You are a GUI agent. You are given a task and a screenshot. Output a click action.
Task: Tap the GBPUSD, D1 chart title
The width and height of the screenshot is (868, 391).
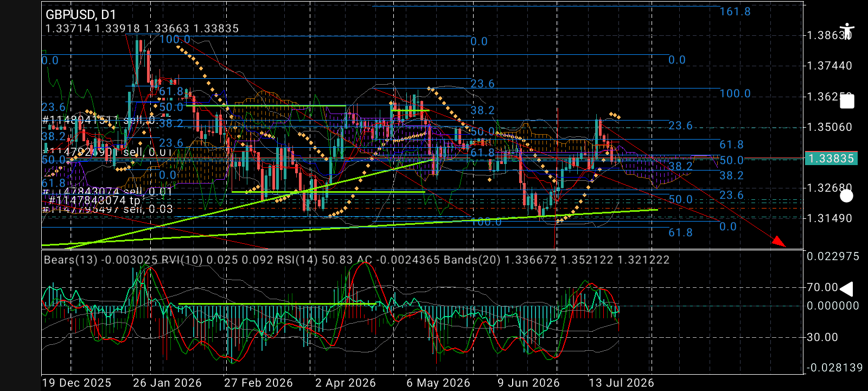80,15
